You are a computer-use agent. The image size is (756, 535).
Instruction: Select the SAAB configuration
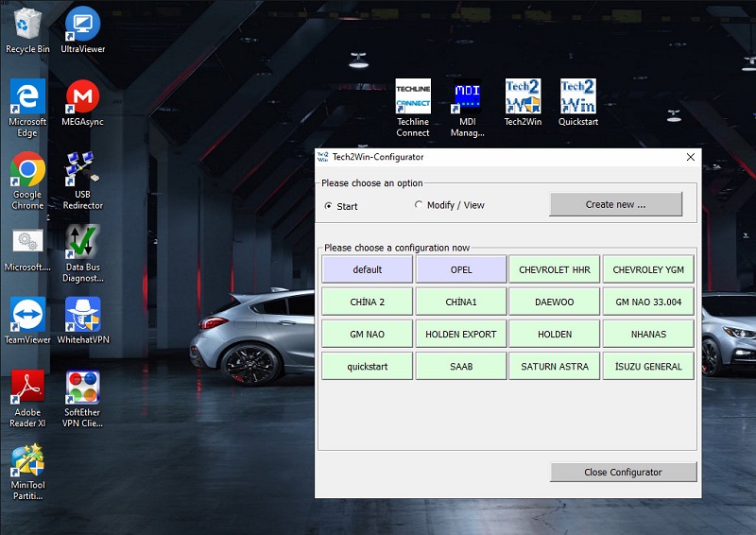pos(461,366)
